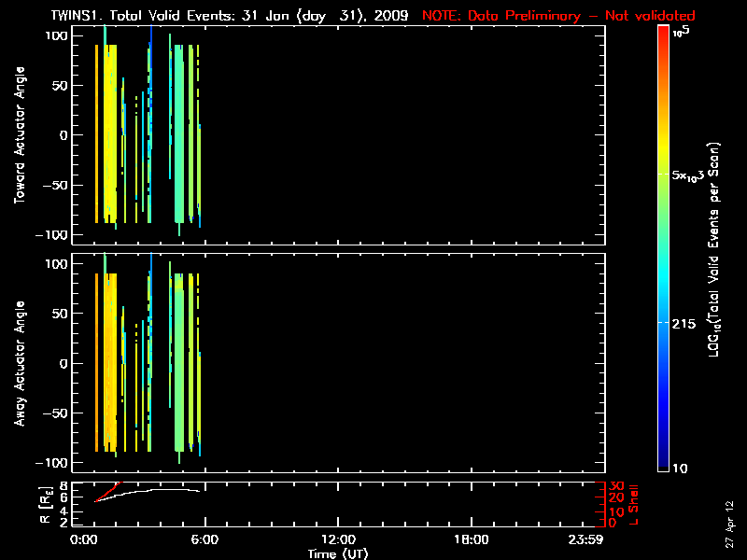The height and width of the screenshot is (560, 747).
Task: Click the 18:00 time axis tick label
Action: (x=471, y=540)
